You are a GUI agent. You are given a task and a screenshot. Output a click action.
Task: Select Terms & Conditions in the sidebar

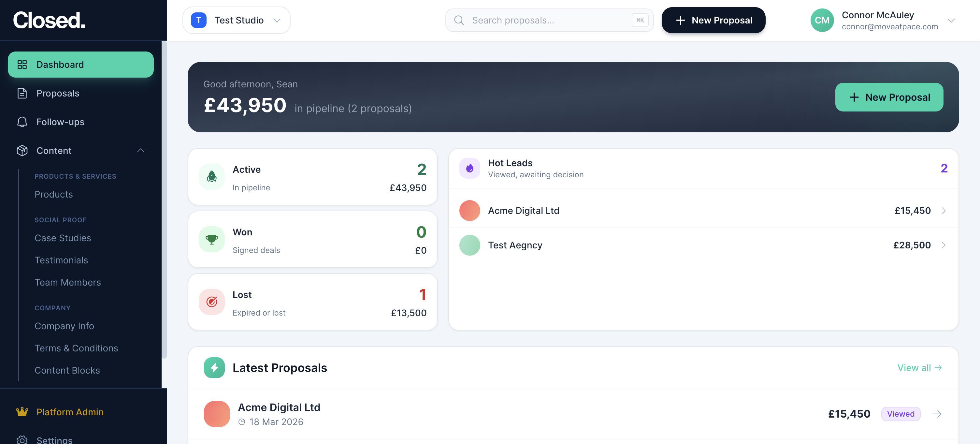click(76, 348)
